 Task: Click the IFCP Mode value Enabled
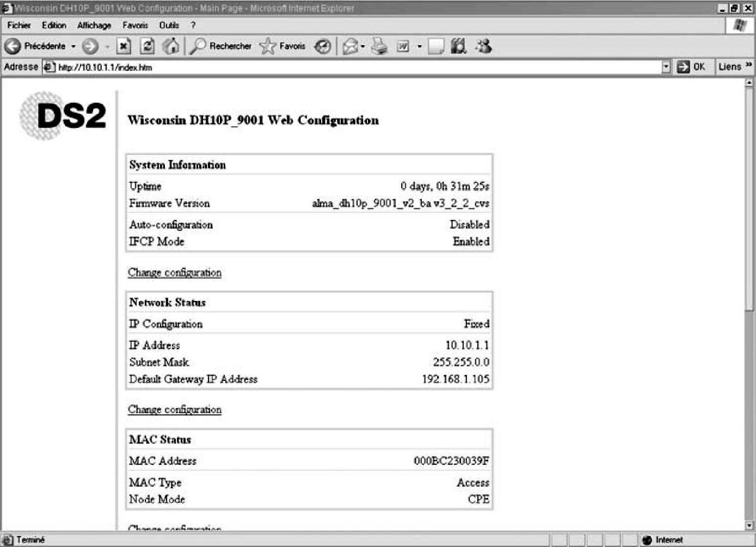click(x=471, y=242)
